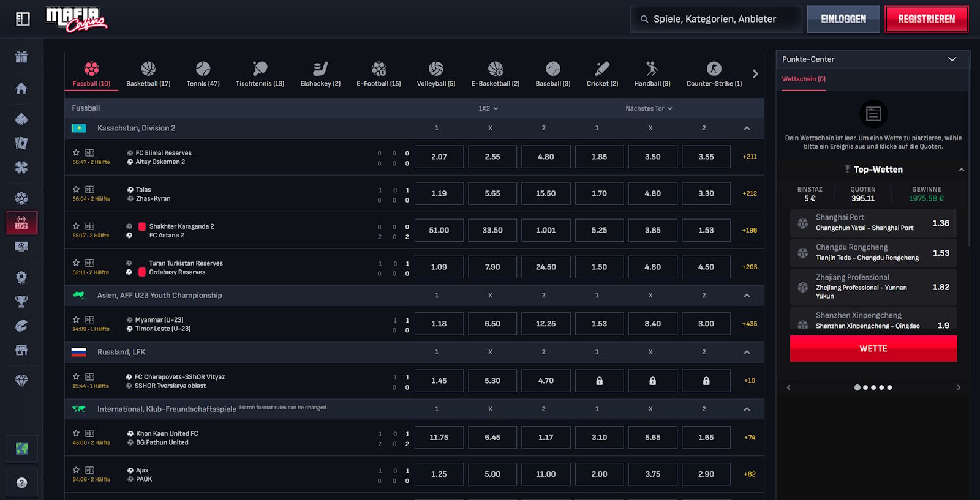Click the REGISTRIEREN button

927,19
